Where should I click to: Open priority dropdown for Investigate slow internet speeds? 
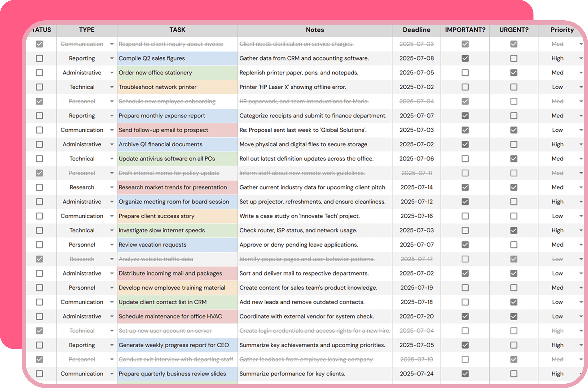tap(581, 230)
